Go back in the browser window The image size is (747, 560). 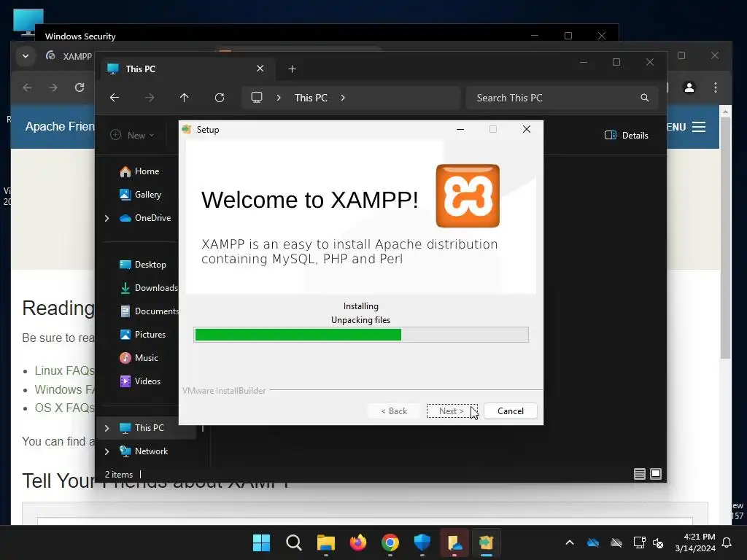[28, 87]
